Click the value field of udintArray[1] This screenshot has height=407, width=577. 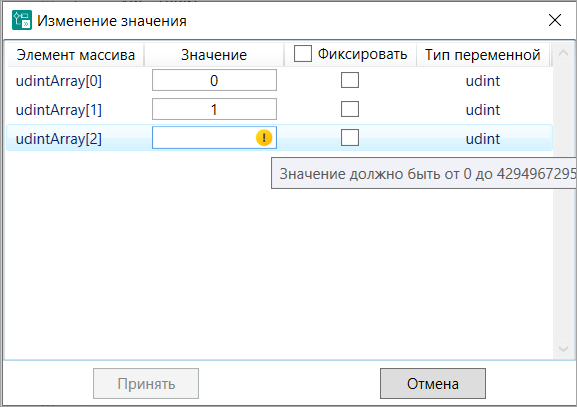pyautogui.click(x=215, y=109)
